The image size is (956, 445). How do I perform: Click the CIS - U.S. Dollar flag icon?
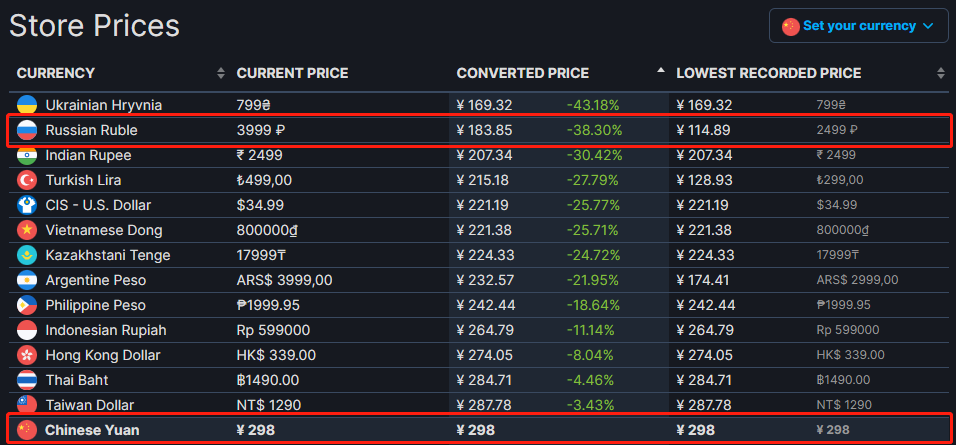pyautogui.click(x=27, y=205)
